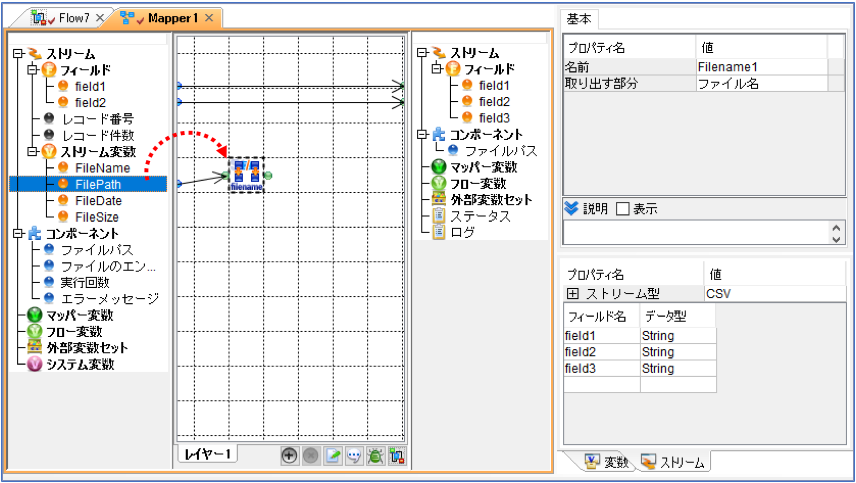The height and width of the screenshot is (483, 856).
Task: Click the String data type for field1
Action: (678, 336)
